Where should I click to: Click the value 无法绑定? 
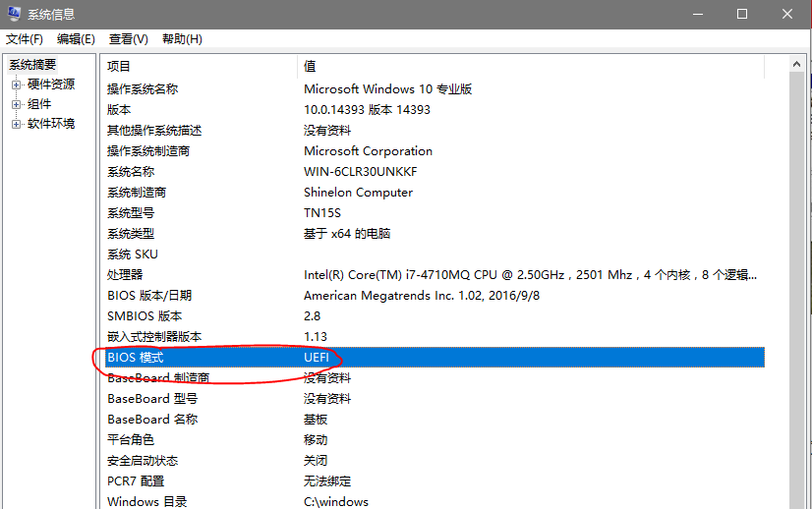coord(327,481)
